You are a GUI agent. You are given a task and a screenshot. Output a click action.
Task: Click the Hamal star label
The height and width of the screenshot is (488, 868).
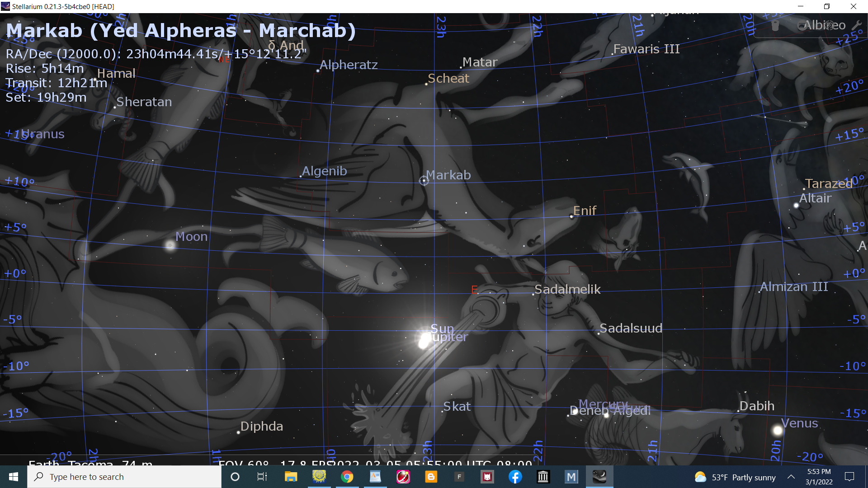click(x=116, y=73)
